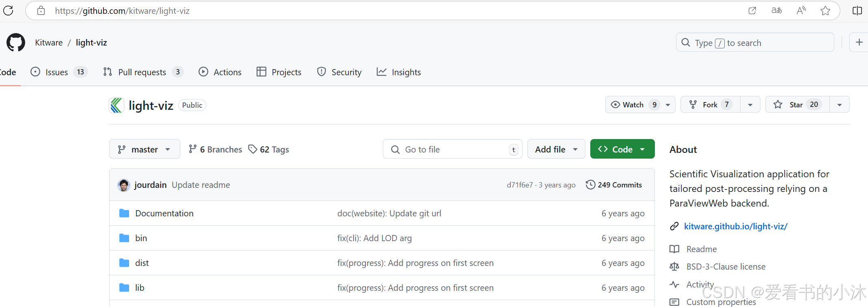Open commit 'fix(cli): Add LOD arg'
868x307 pixels.
tap(374, 238)
